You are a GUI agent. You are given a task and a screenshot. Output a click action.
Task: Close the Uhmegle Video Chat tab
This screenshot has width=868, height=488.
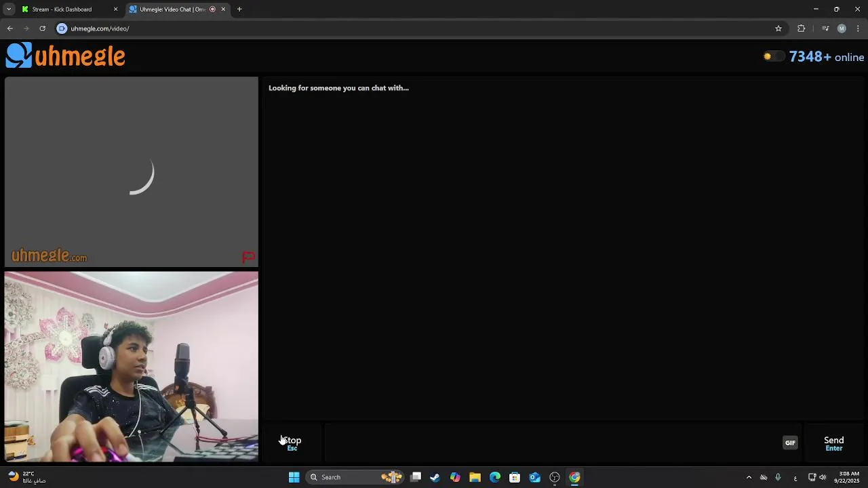click(223, 9)
